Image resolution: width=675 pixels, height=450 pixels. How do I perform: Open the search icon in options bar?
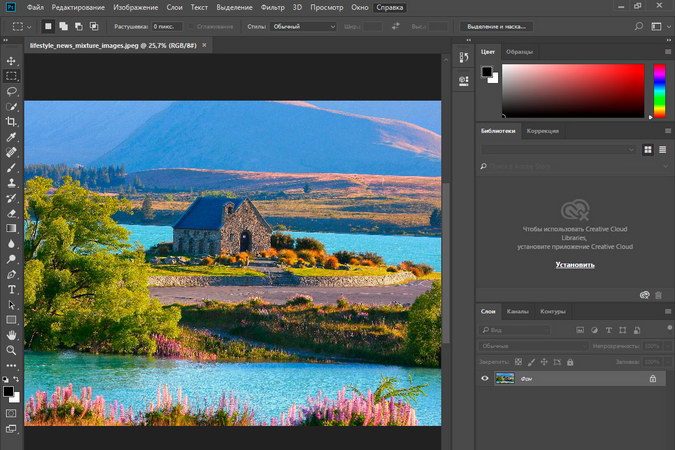click(639, 26)
